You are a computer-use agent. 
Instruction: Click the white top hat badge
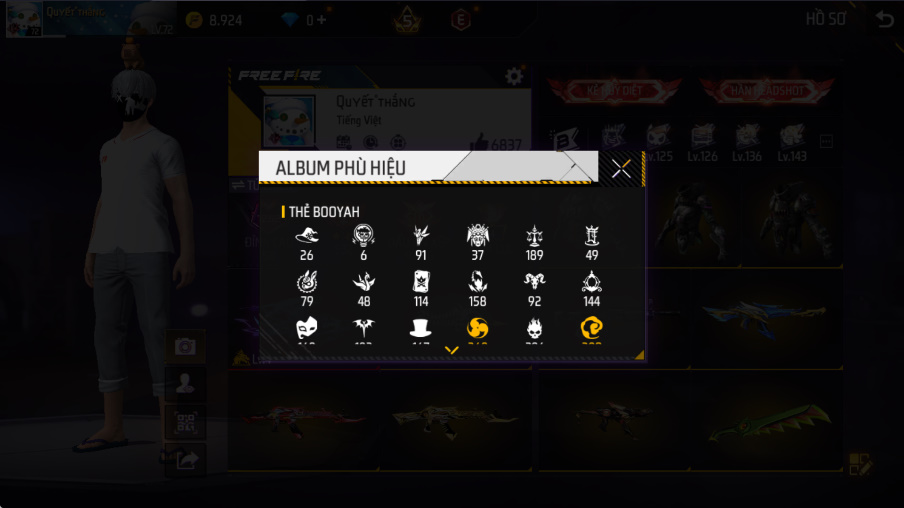[420, 329]
